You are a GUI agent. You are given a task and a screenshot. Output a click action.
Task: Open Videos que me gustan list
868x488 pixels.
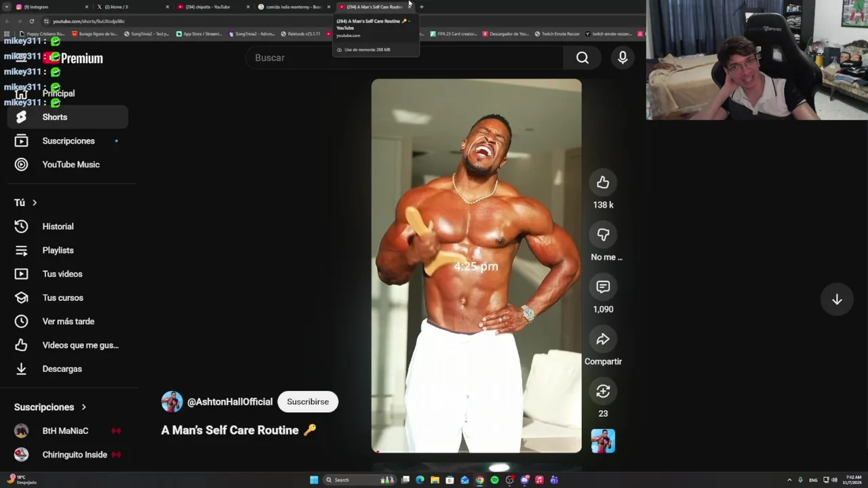pos(68,345)
